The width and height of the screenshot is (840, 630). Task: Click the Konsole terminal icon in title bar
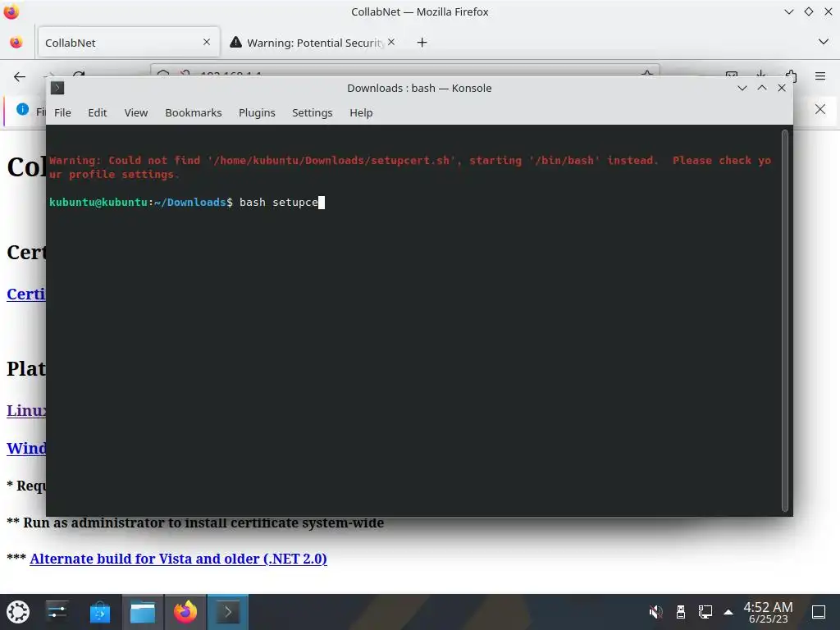point(57,88)
